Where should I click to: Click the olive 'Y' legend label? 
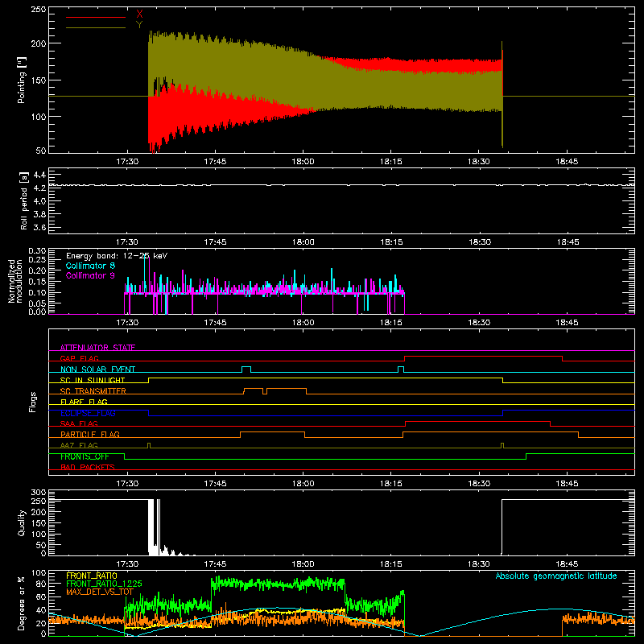click(x=139, y=25)
